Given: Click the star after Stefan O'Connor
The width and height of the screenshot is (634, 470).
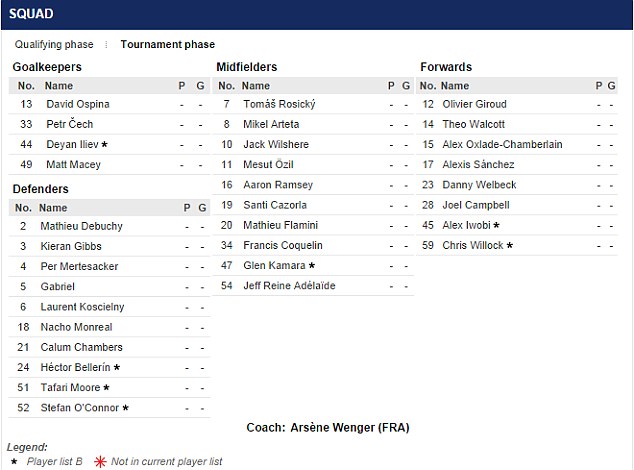Looking at the screenshot, I should (x=126, y=408).
